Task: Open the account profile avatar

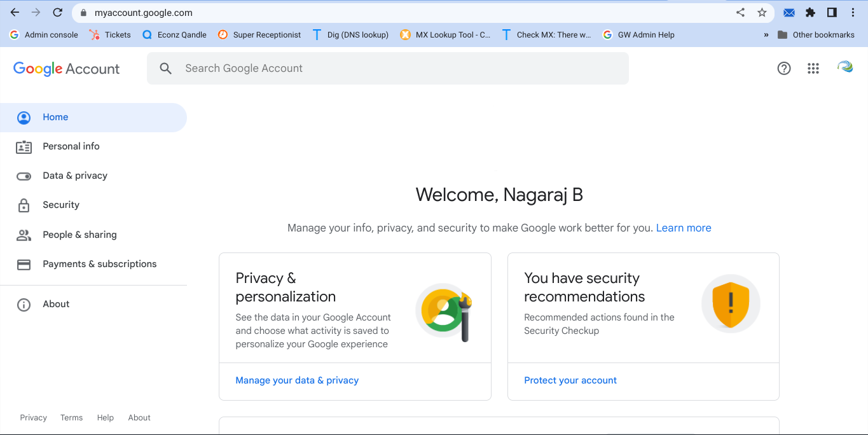Action: point(845,66)
